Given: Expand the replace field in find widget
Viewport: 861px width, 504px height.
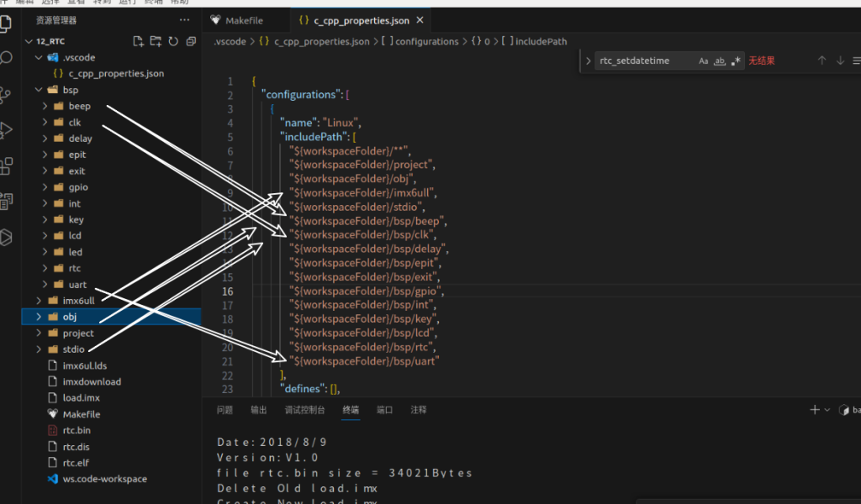Looking at the screenshot, I should (589, 60).
